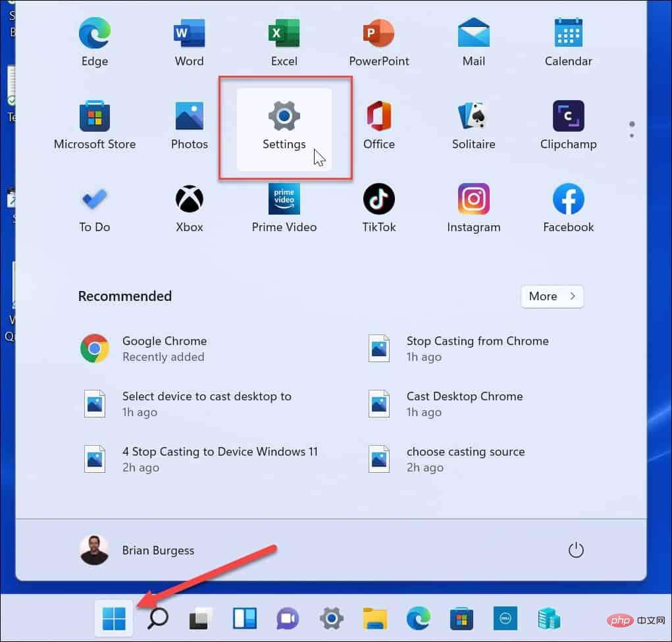Open Clipchamp

pyautogui.click(x=568, y=125)
